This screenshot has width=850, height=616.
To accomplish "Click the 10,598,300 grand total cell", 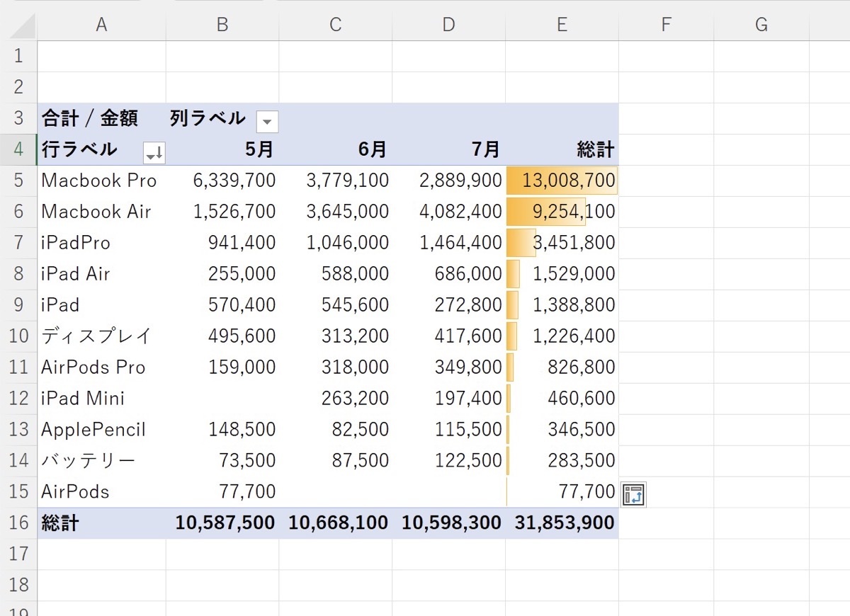I will (x=449, y=523).
